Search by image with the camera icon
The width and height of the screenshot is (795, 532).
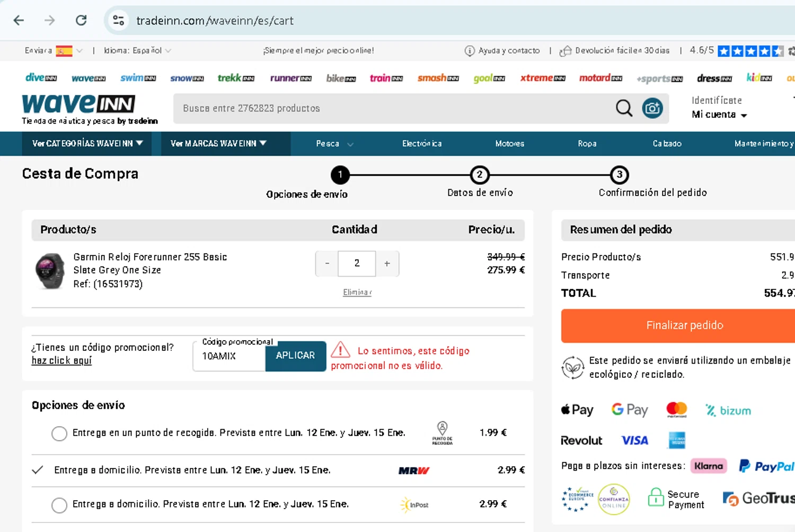[x=652, y=108]
